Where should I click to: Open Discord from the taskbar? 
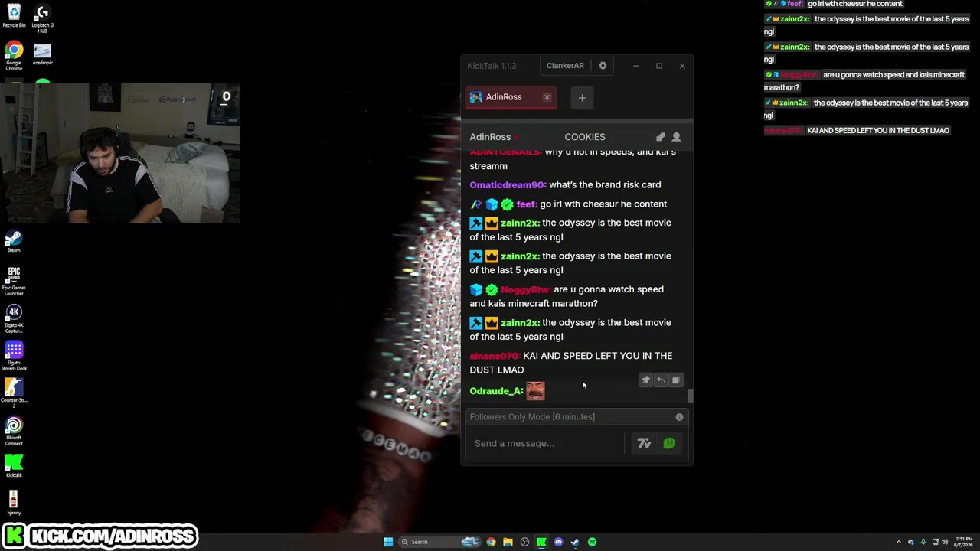coord(558,542)
